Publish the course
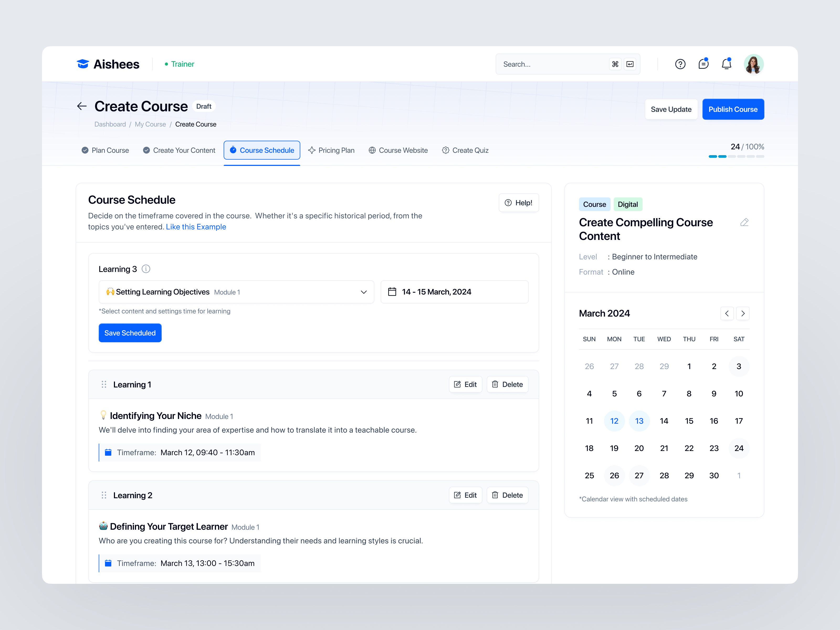The height and width of the screenshot is (630, 840). pyautogui.click(x=733, y=109)
